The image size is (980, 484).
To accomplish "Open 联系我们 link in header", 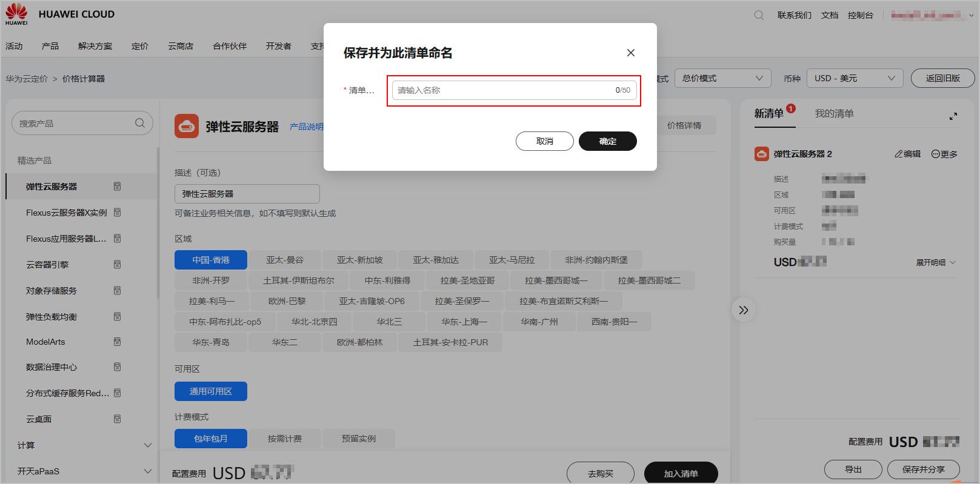I will tap(795, 15).
